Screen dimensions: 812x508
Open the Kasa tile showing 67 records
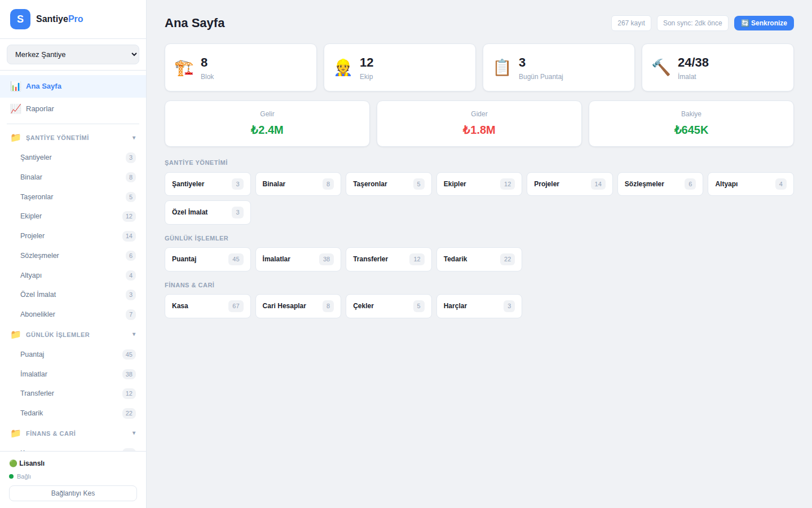click(x=208, y=306)
